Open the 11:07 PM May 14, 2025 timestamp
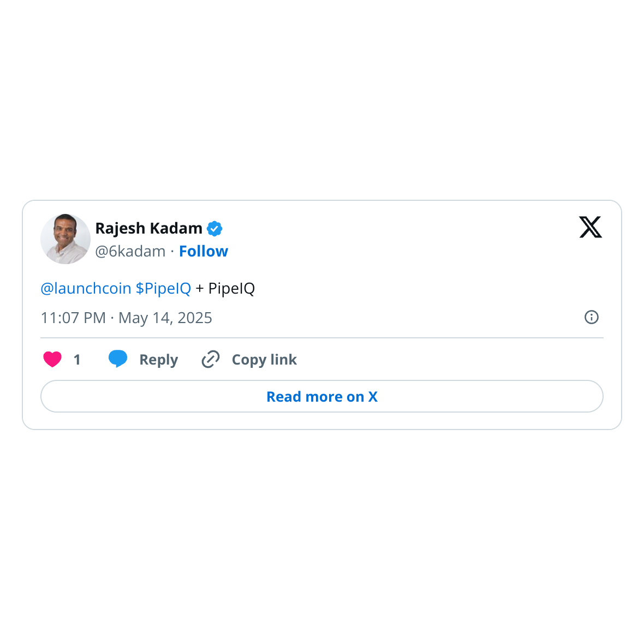 point(126,318)
